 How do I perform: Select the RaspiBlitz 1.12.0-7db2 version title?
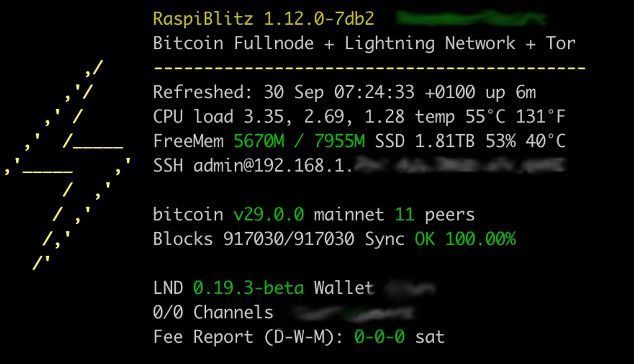264,19
